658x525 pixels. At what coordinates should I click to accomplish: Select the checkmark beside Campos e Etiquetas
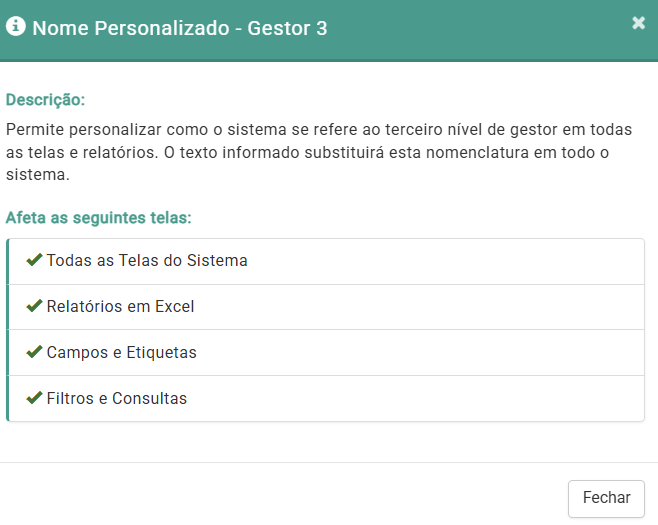click(x=34, y=352)
